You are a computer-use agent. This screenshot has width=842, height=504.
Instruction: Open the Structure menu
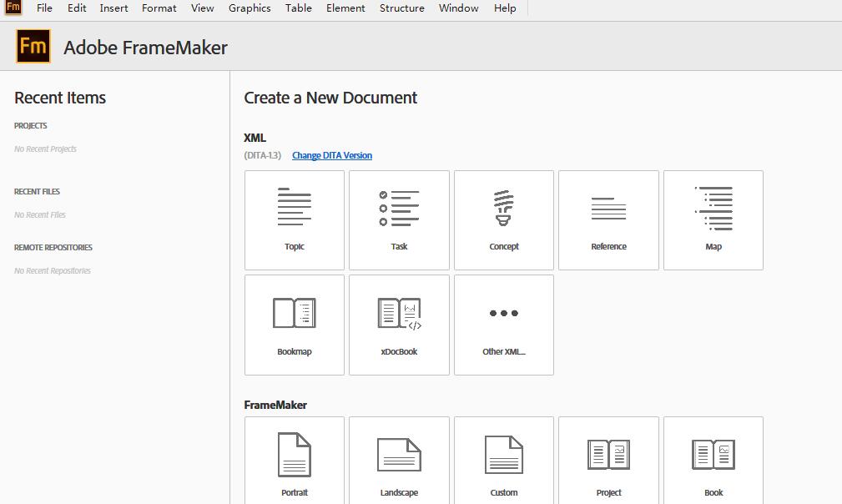pos(402,8)
